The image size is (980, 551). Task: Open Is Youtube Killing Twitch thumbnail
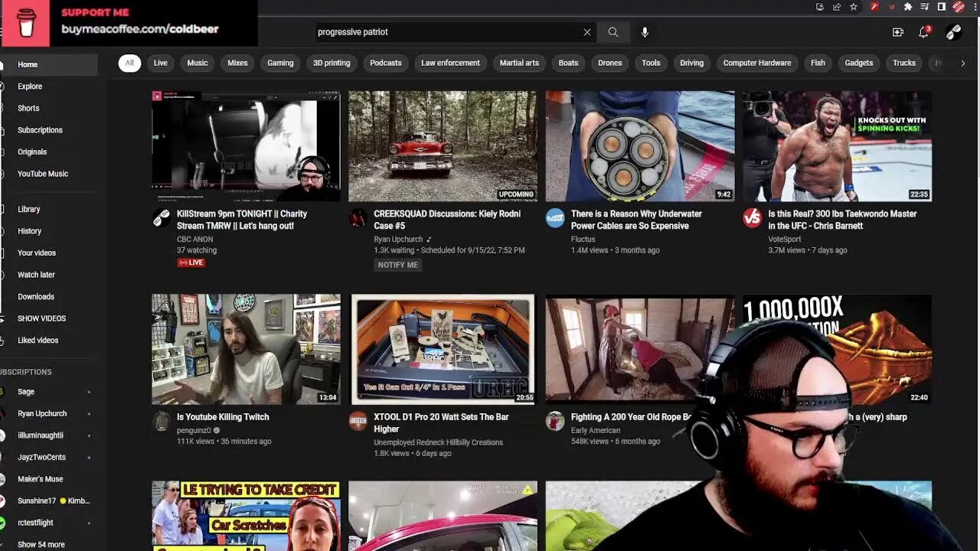coord(246,349)
